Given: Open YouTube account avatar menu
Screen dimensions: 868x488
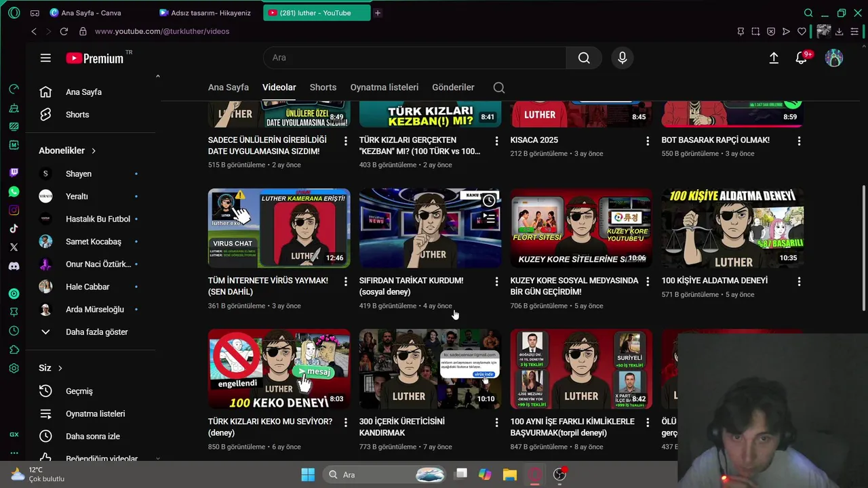Looking at the screenshot, I should 834,58.
